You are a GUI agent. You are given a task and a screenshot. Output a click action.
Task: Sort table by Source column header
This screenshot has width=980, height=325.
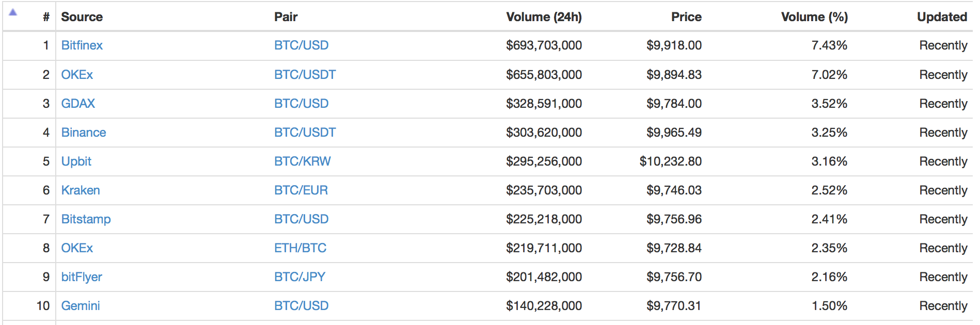click(x=82, y=17)
